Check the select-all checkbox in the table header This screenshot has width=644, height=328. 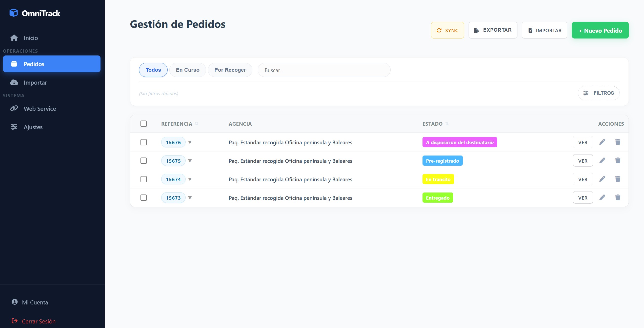pyautogui.click(x=144, y=124)
